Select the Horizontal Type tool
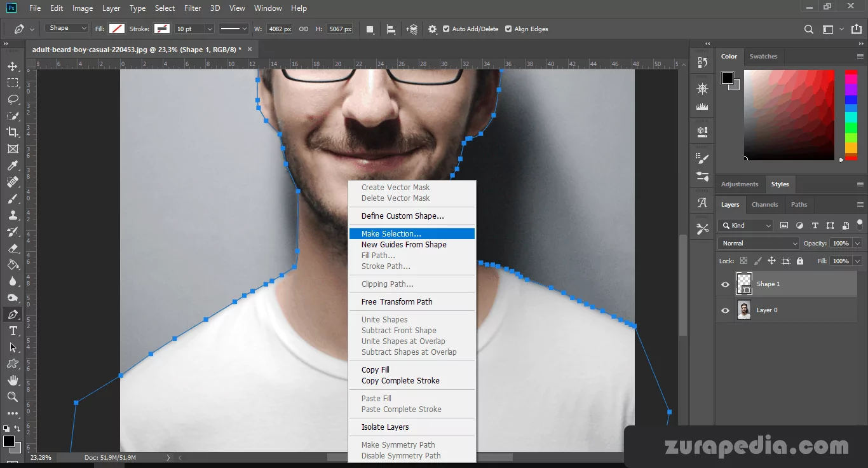 pos(13,331)
